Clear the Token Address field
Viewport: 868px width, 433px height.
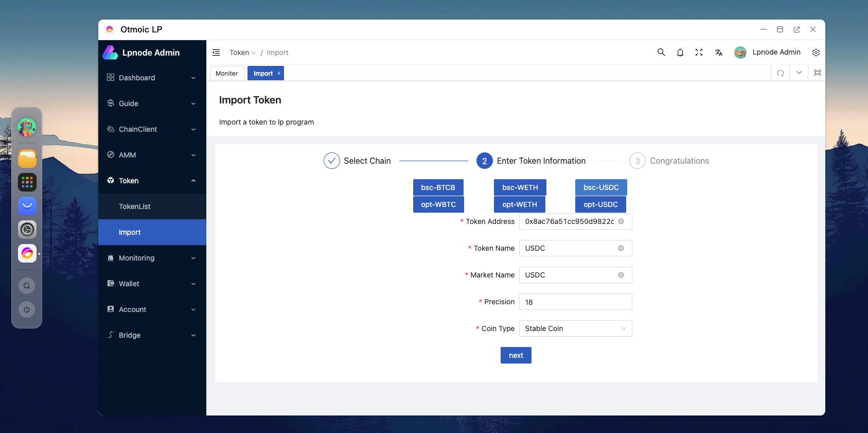[621, 221]
